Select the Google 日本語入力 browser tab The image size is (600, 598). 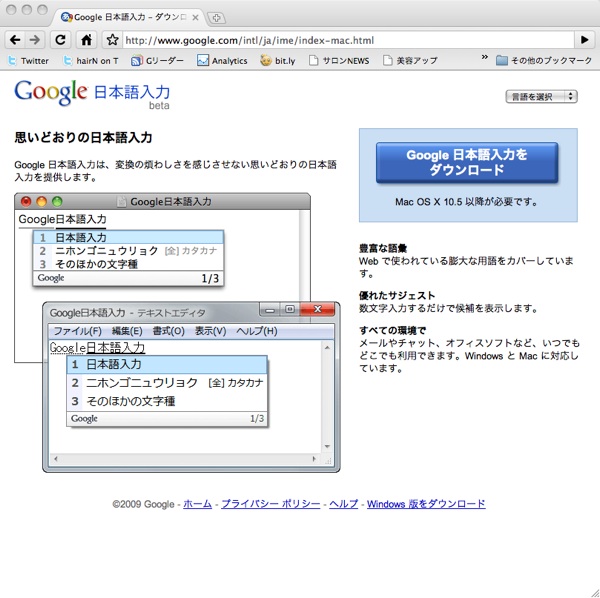point(130,17)
